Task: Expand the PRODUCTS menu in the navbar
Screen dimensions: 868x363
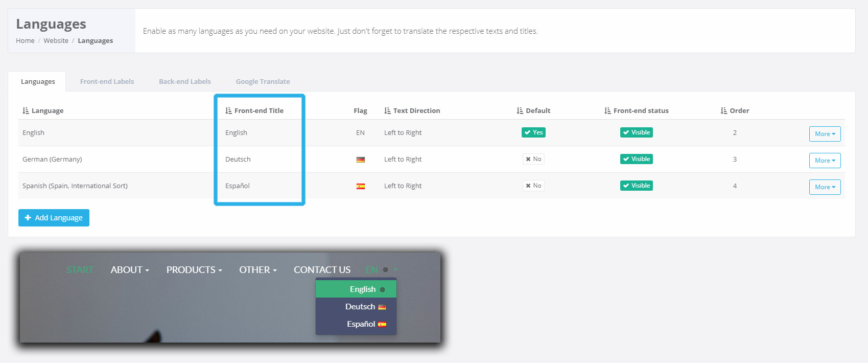Action: [194, 270]
